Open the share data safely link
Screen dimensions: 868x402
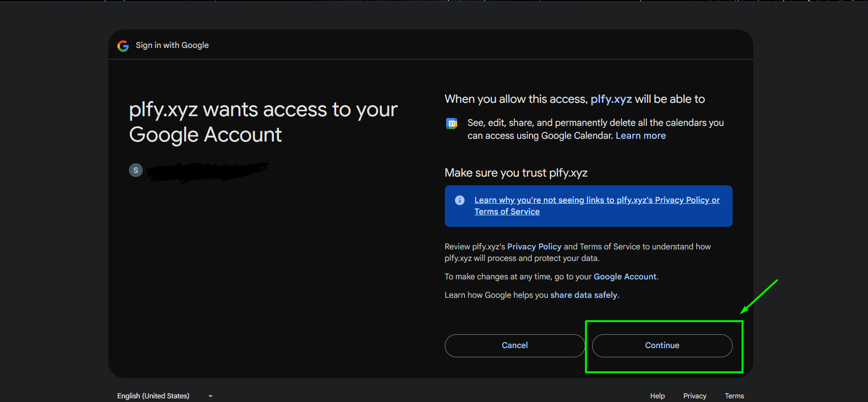tap(583, 295)
